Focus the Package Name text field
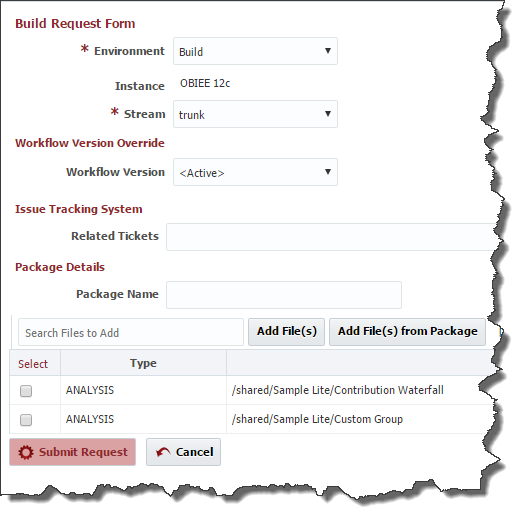Image resolution: width=527 pixels, height=525 pixels. click(x=284, y=295)
